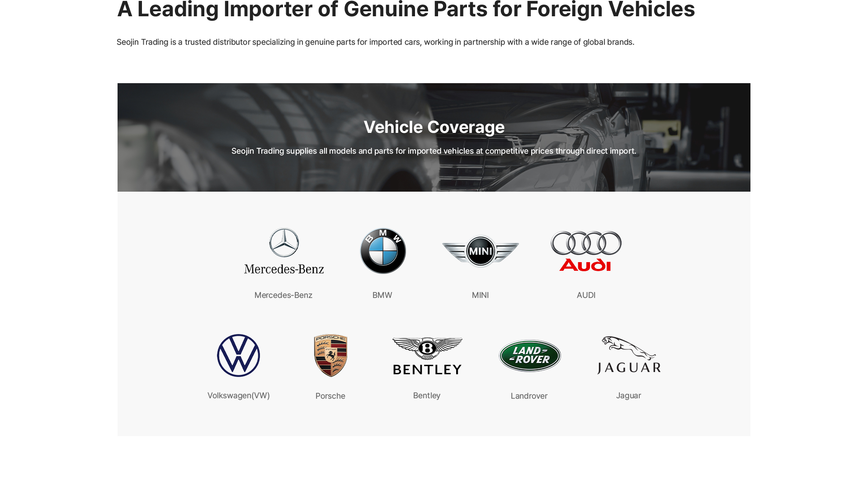Click the Mercedes-Benz logo
The image size is (868, 504).
[284, 251]
